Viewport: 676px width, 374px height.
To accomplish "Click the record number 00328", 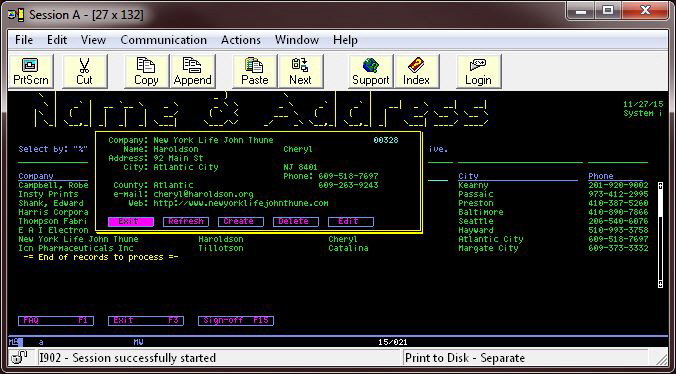I will point(386,140).
